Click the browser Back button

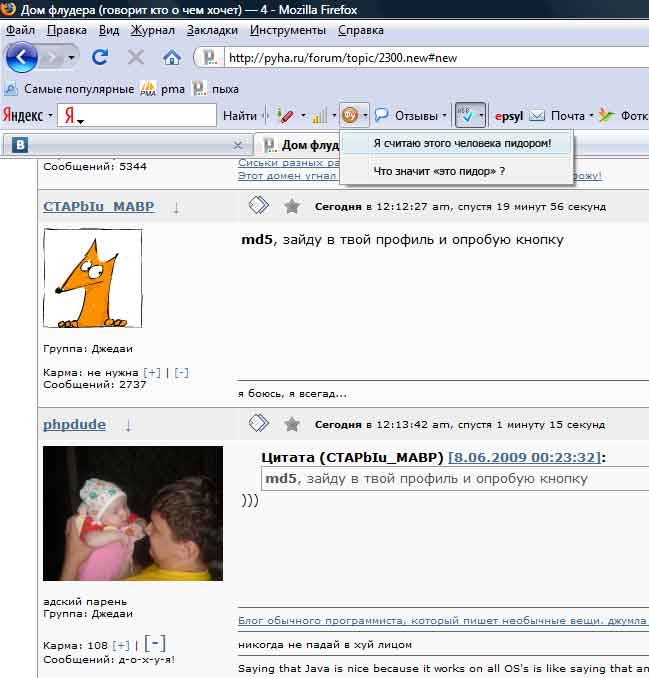(21, 57)
